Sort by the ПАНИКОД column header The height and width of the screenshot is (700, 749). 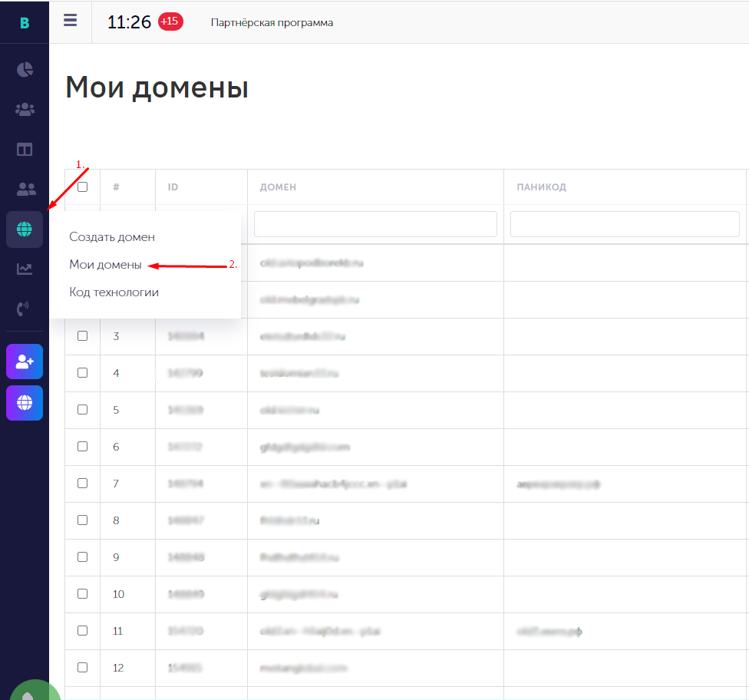click(542, 187)
